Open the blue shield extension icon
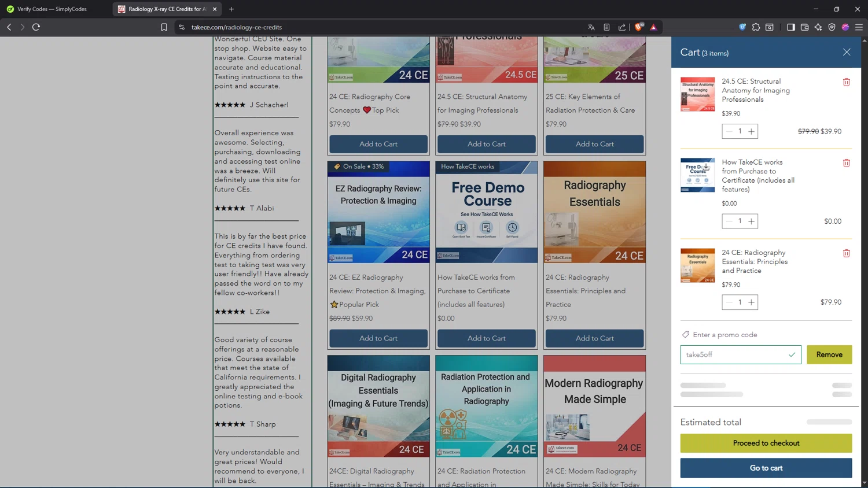Viewport: 868px width, 488px height. click(x=742, y=27)
